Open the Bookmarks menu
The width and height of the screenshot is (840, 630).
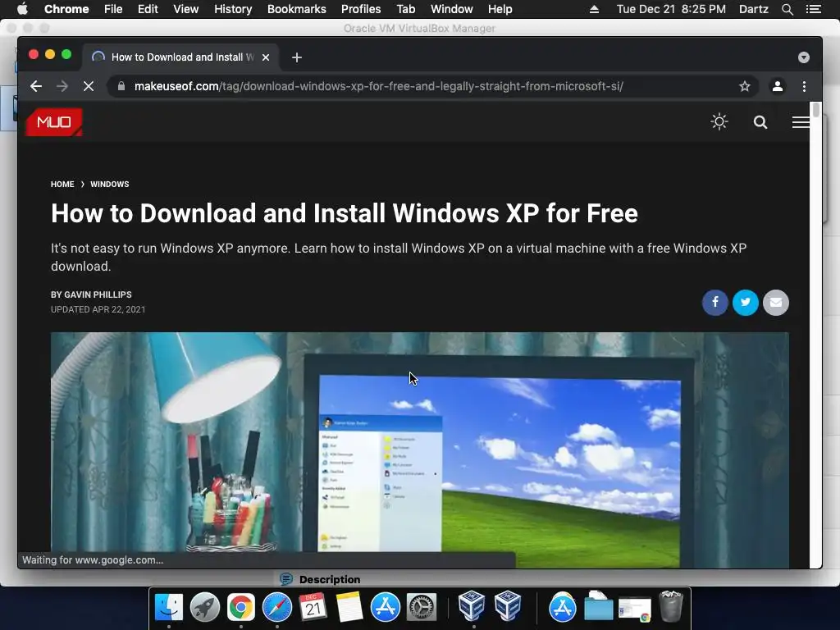tap(297, 9)
